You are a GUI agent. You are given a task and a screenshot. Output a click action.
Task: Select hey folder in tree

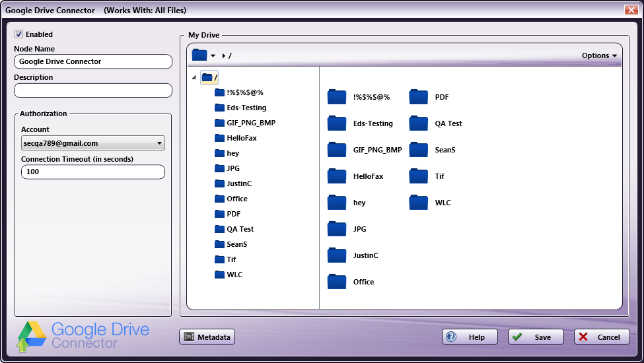point(227,153)
